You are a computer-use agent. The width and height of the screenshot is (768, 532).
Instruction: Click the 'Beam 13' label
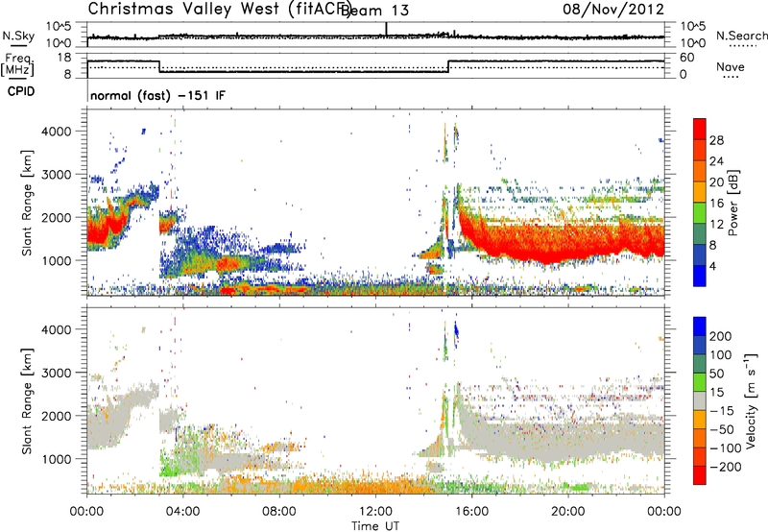coord(374,11)
